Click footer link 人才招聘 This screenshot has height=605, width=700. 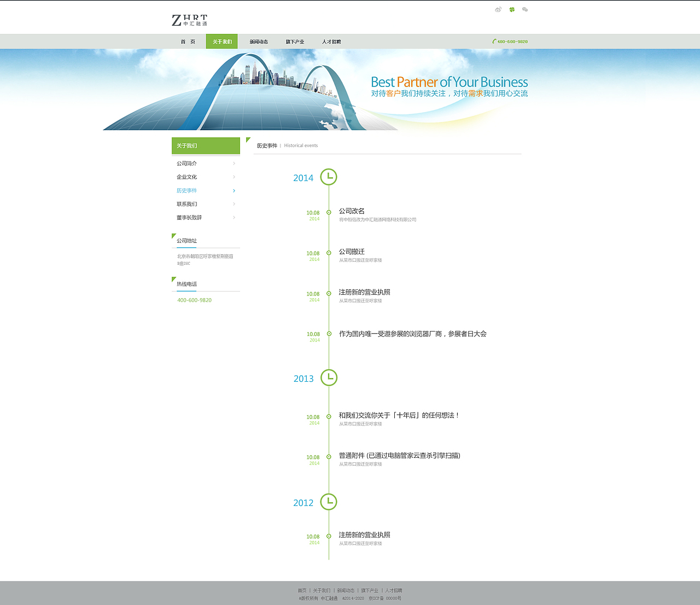click(394, 591)
